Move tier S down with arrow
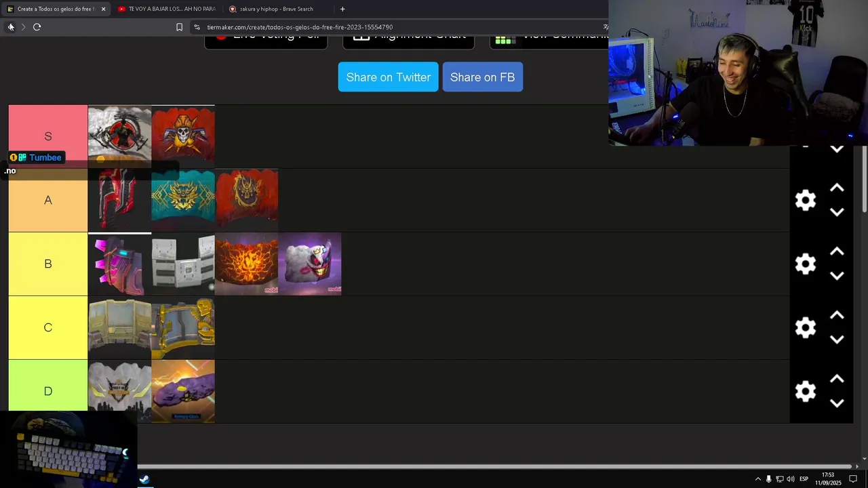The height and width of the screenshot is (488, 868). click(837, 149)
